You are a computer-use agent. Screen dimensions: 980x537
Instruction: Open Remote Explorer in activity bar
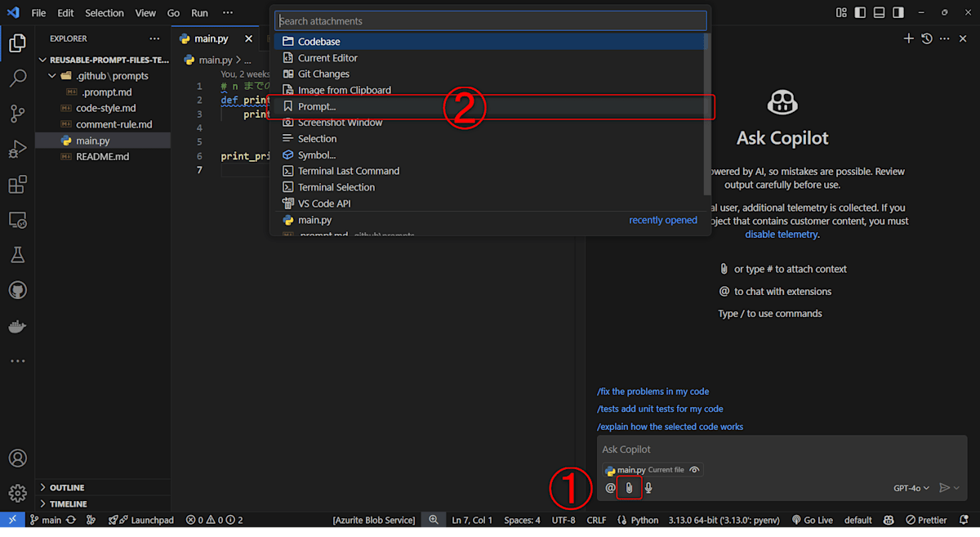(x=17, y=221)
